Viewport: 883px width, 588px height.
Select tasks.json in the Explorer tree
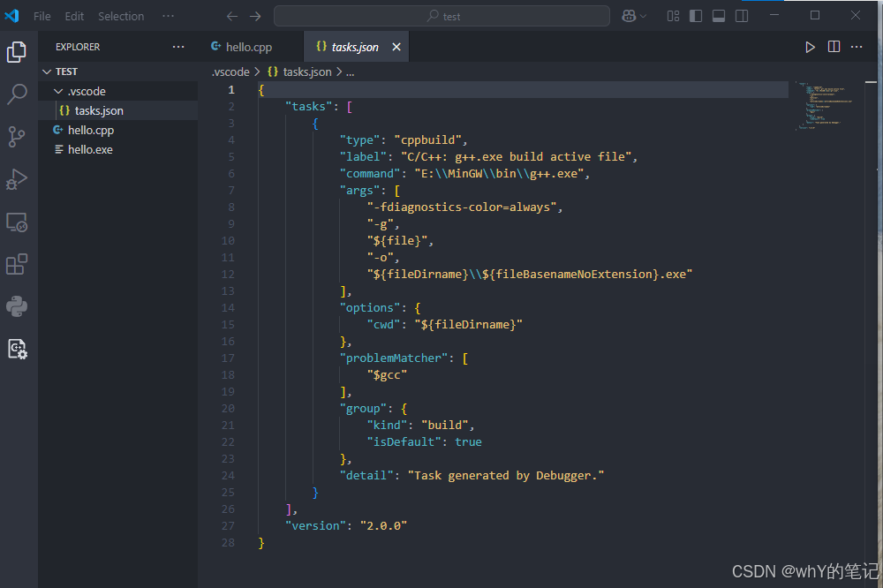pyautogui.click(x=117, y=111)
